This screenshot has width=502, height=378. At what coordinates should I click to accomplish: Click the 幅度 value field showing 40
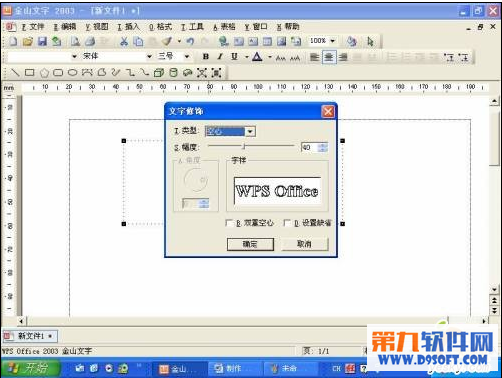click(x=309, y=147)
